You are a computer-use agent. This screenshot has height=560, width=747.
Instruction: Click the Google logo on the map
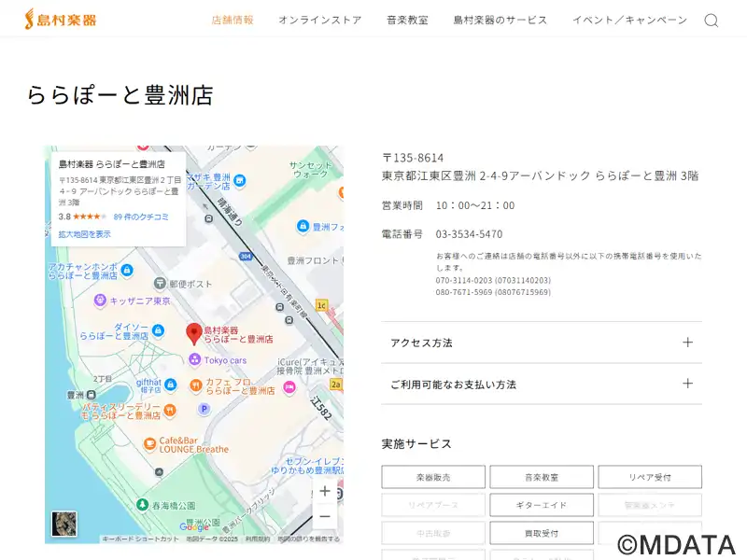click(194, 526)
